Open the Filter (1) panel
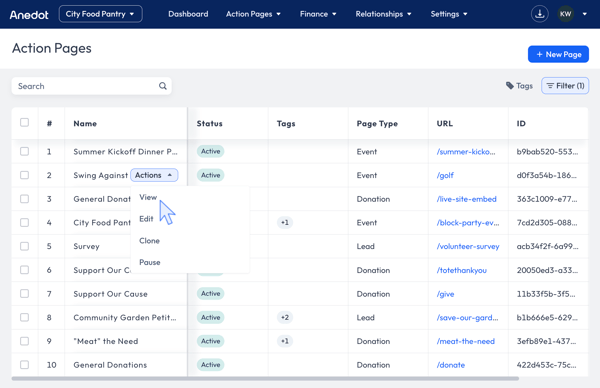 [565, 86]
